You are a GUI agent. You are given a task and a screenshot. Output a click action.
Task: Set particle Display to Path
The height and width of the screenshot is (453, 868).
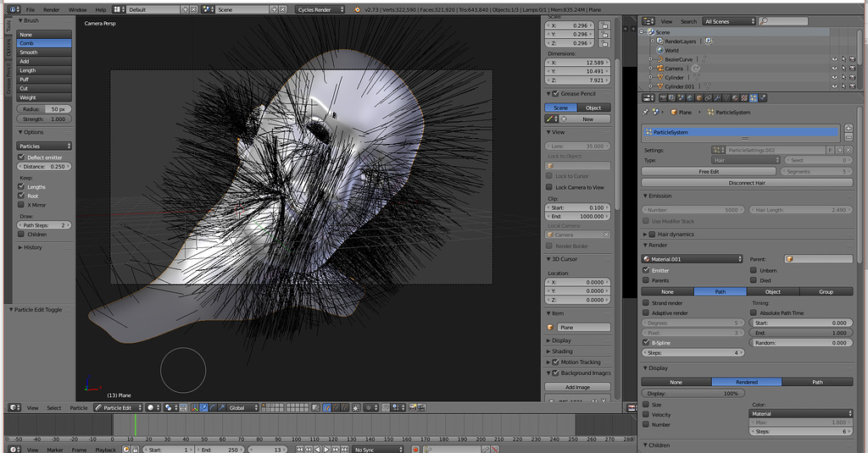pos(817,382)
